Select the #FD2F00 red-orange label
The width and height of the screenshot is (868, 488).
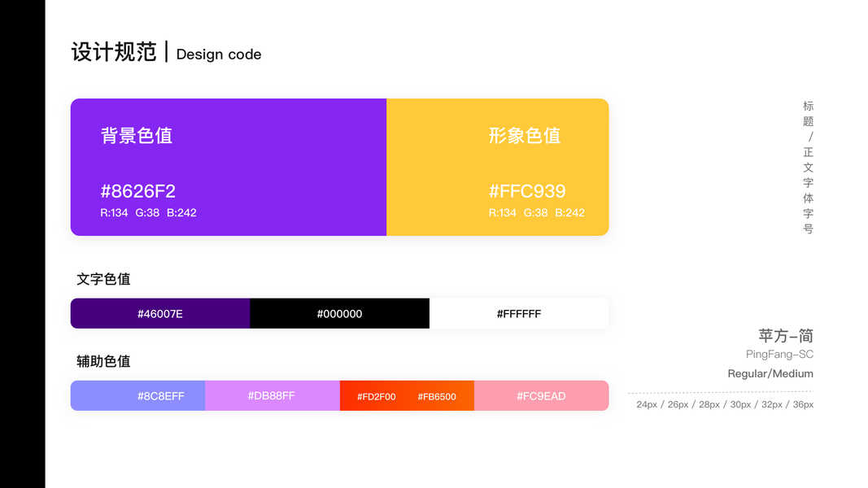tap(376, 397)
